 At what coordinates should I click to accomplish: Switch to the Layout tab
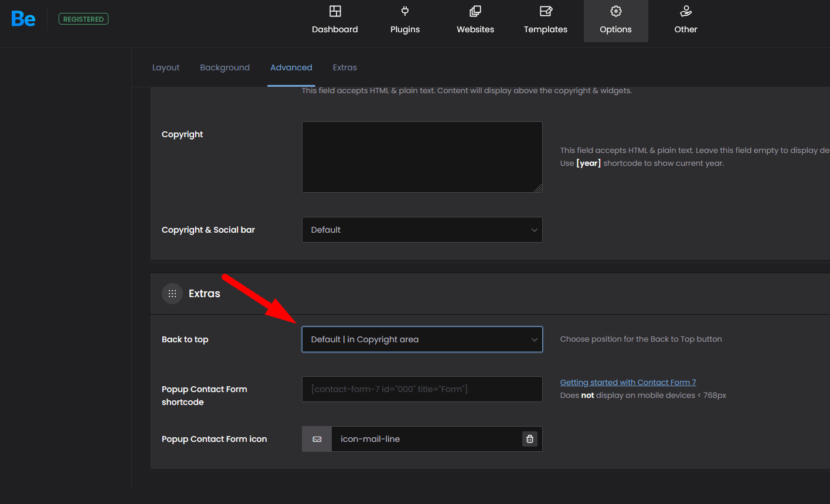tap(166, 67)
